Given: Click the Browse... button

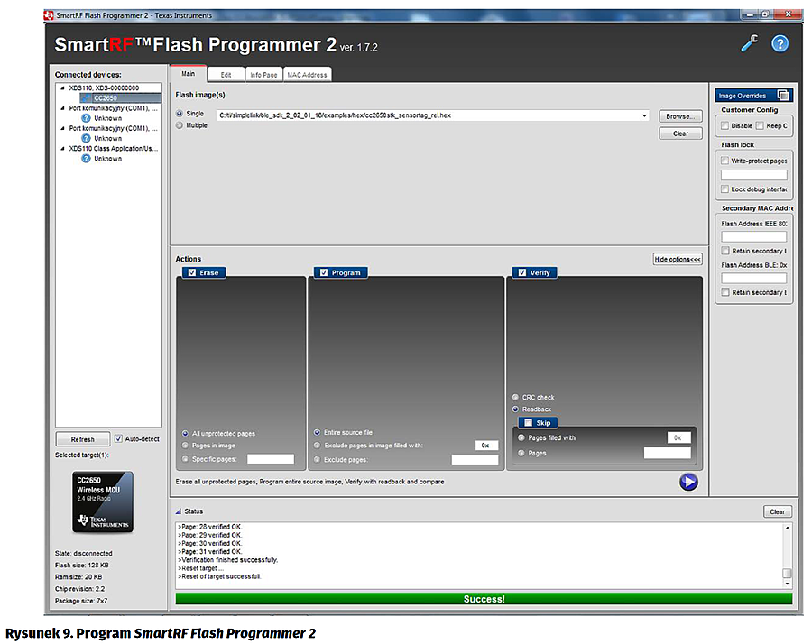Looking at the screenshot, I should (679, 116).
